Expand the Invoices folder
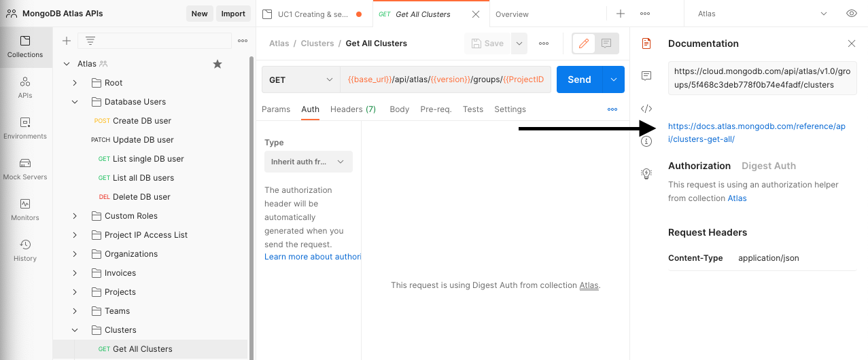This screenshot has width=868, height=360. tap(75, 273)
